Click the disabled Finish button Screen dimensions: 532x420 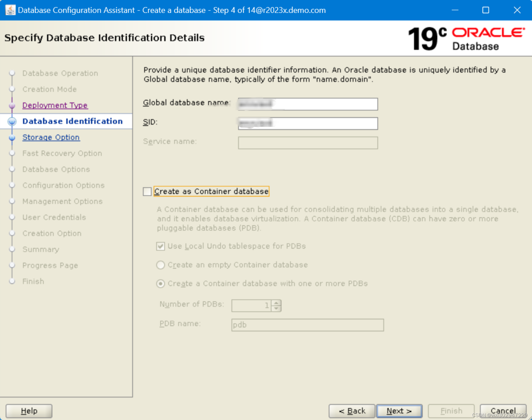point(451,411)
